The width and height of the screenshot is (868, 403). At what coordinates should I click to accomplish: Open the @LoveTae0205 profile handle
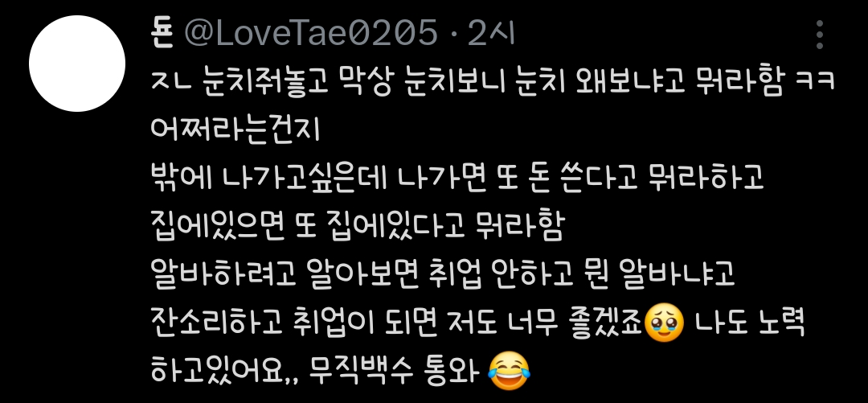pos(310,34)
